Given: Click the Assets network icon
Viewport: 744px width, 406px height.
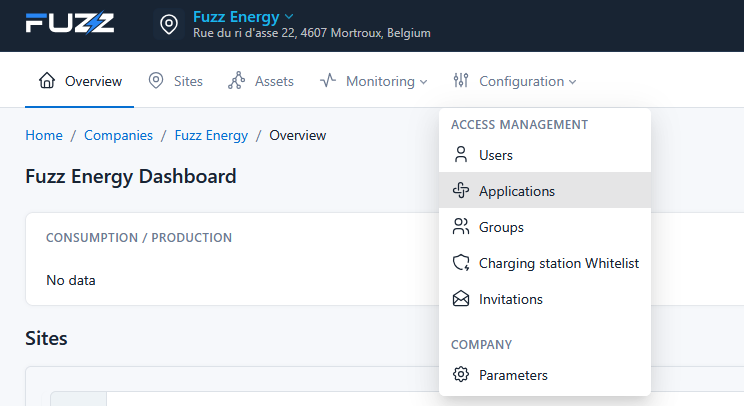Looking at the screenshot, I should click(237, 81).
